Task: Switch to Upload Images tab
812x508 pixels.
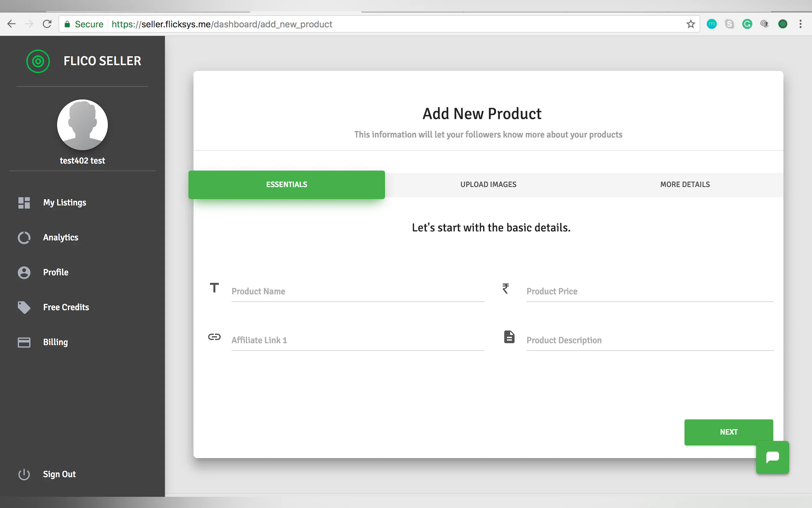Action: (488, 185)
